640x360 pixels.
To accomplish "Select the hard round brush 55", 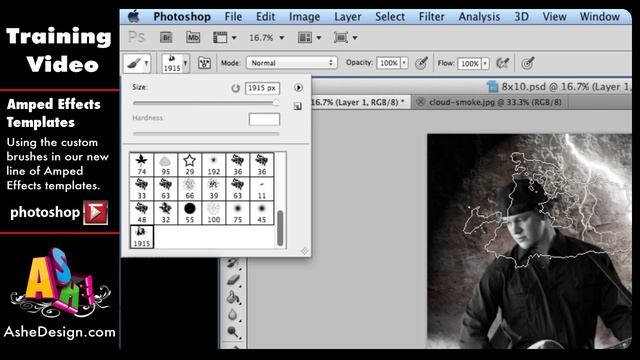I will coord(189,213).
